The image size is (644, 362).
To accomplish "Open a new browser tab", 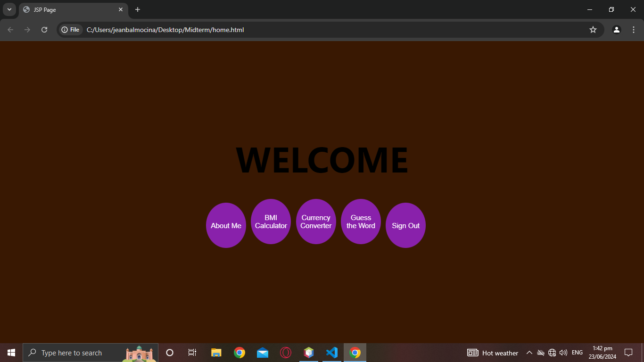I will click(x=138, y=9).
